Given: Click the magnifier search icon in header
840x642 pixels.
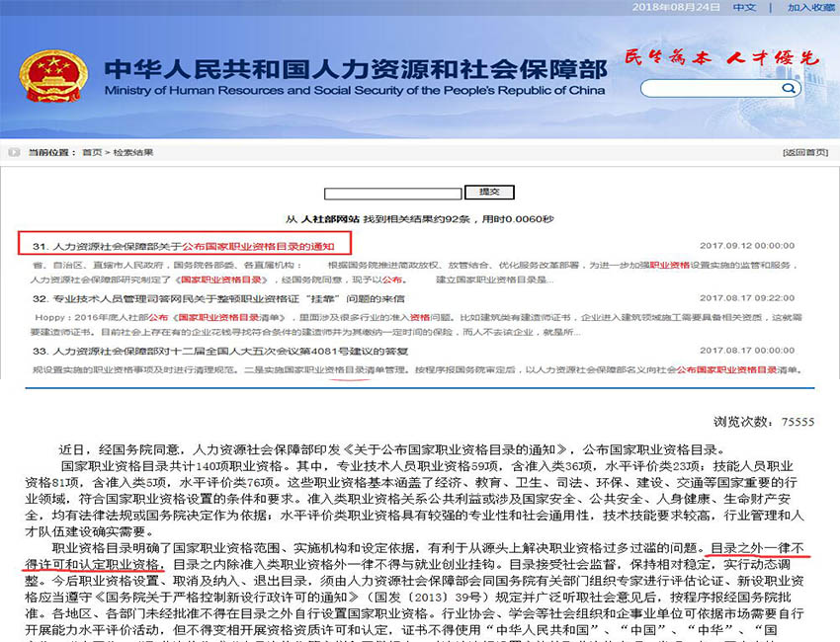Looking at the screenshot, I should click(788, 88).
